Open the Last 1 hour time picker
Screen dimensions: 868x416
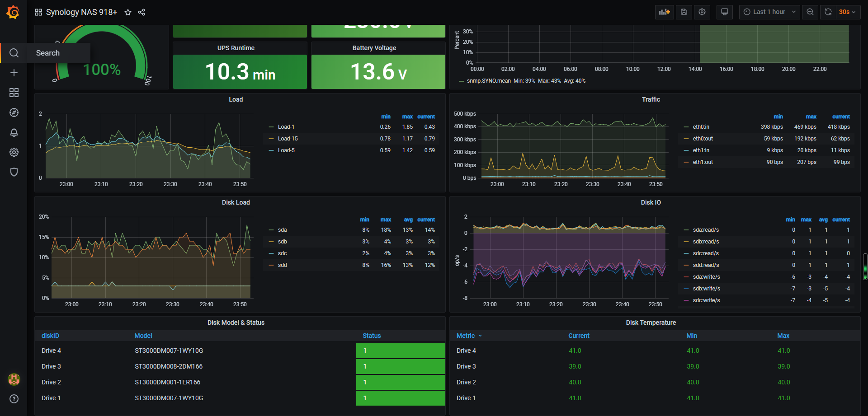[x=769, y=12]
